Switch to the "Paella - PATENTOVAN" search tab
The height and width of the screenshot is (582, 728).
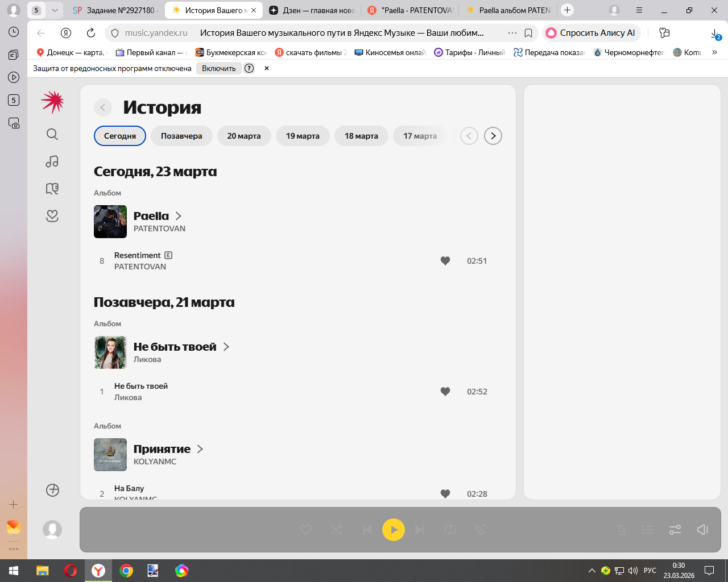410,10
